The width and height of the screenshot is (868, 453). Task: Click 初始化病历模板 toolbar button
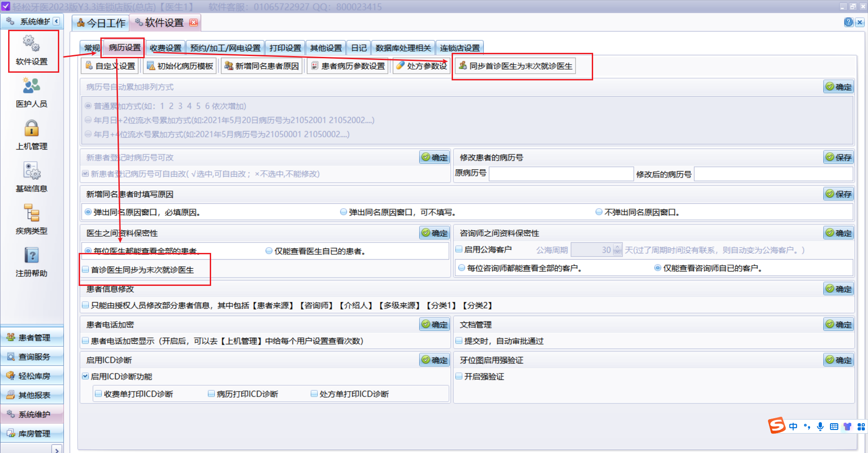(x=180, y=66)
